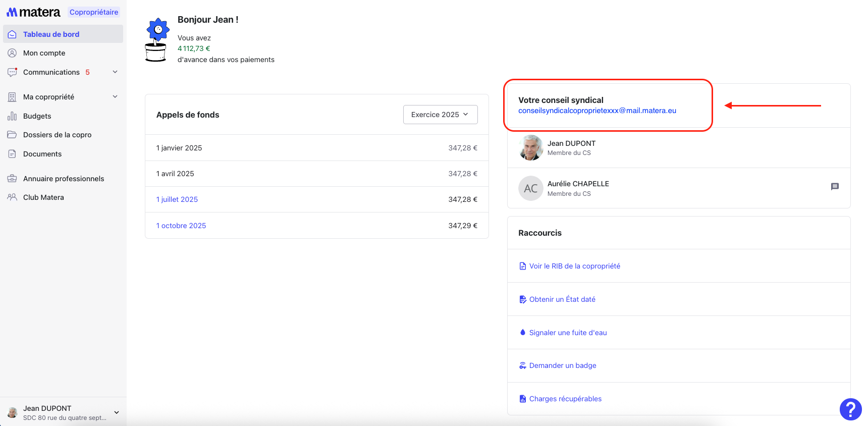Go to Mon compte

pyautogui.click(x=44, y=53)
